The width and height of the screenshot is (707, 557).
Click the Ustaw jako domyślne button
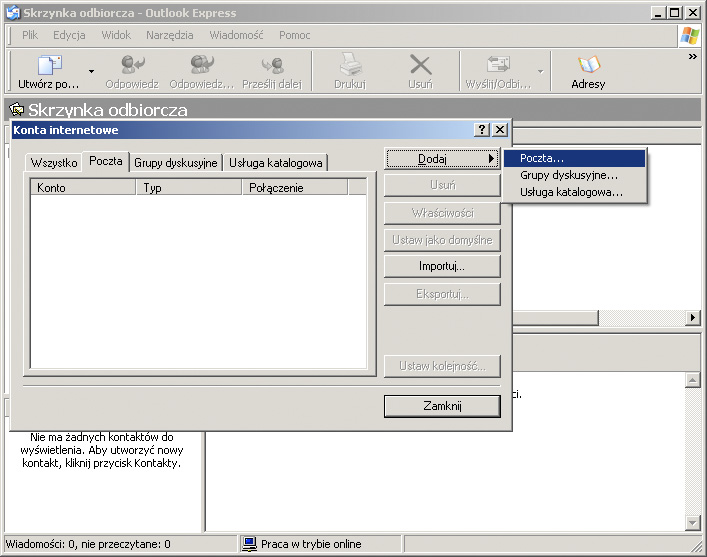pyautogui.click(x=442, y=240)
